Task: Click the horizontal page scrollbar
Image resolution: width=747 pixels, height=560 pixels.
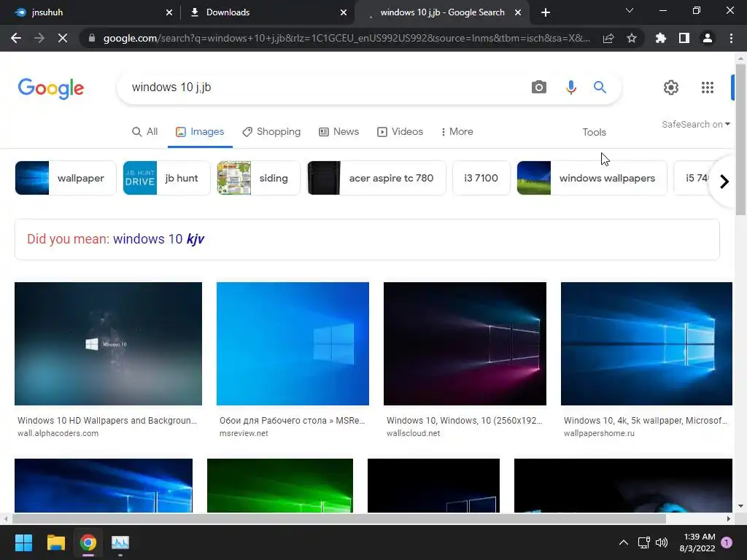Action: [339, 518]
